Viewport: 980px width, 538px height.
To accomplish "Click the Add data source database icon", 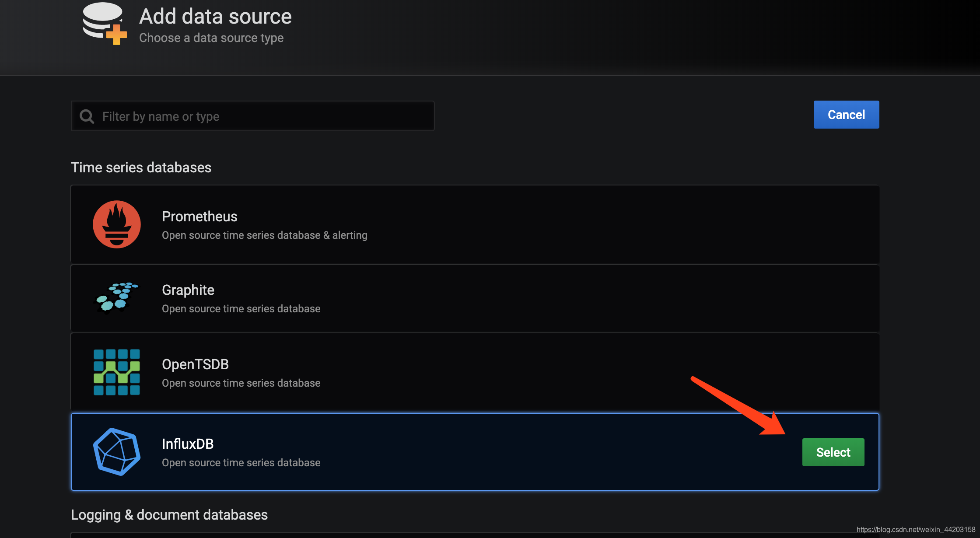I will click(x=105, y=24).
